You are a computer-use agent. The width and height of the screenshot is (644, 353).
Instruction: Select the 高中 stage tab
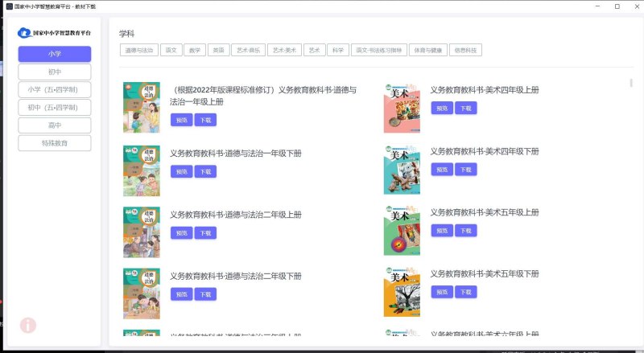(x=55, y=125)
